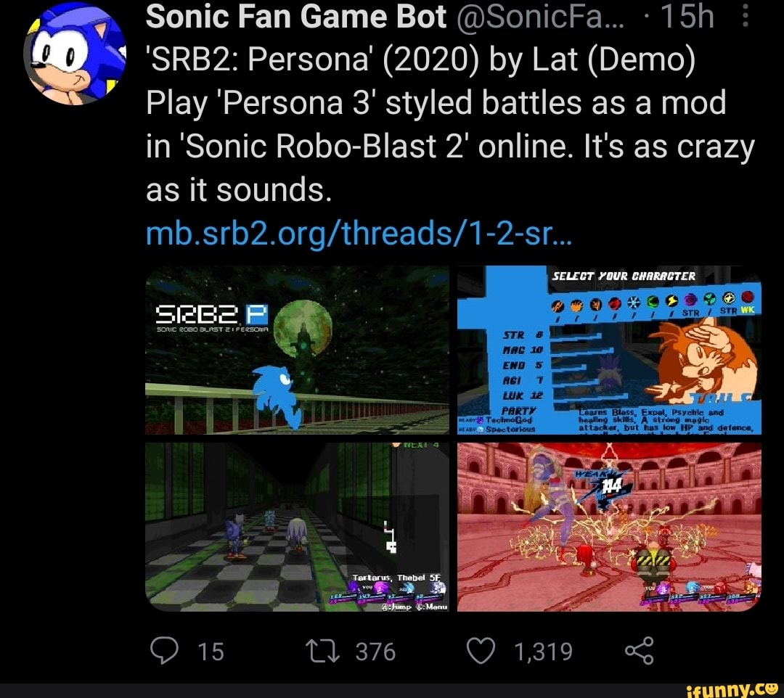784x698 pixels.
Task: View the Tartarus Thebel 5F hallway image
Action: click(x=297, y=527)
